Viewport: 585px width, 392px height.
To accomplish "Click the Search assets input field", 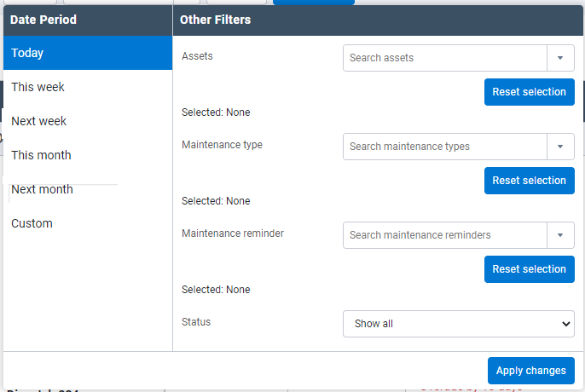I will (444, 58).
